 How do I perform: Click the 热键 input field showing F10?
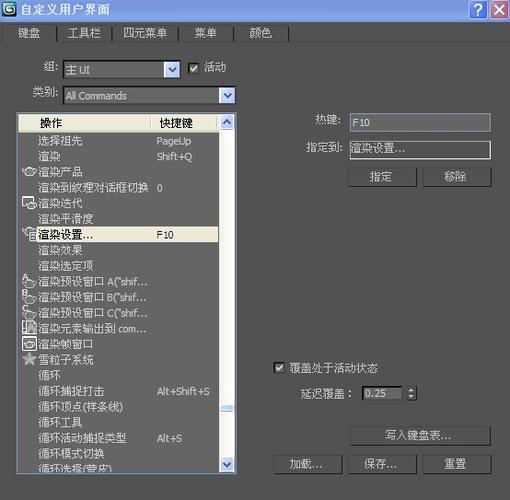[x=420, y=122]
